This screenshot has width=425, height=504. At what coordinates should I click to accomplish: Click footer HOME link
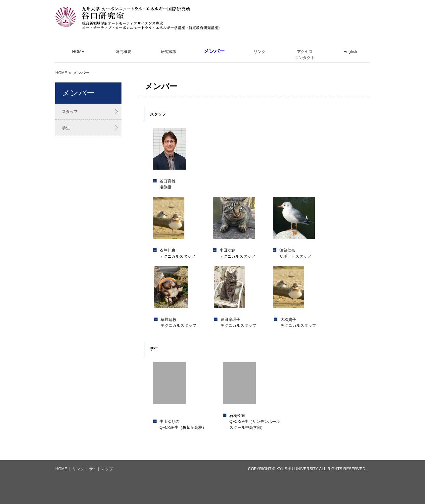tap(61, 469)
